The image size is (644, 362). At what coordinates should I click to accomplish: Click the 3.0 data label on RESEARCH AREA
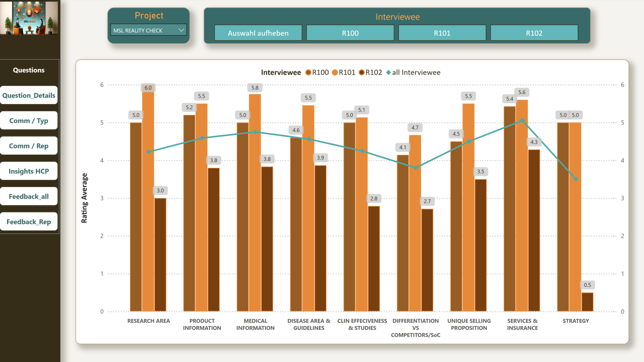[160, 190]
